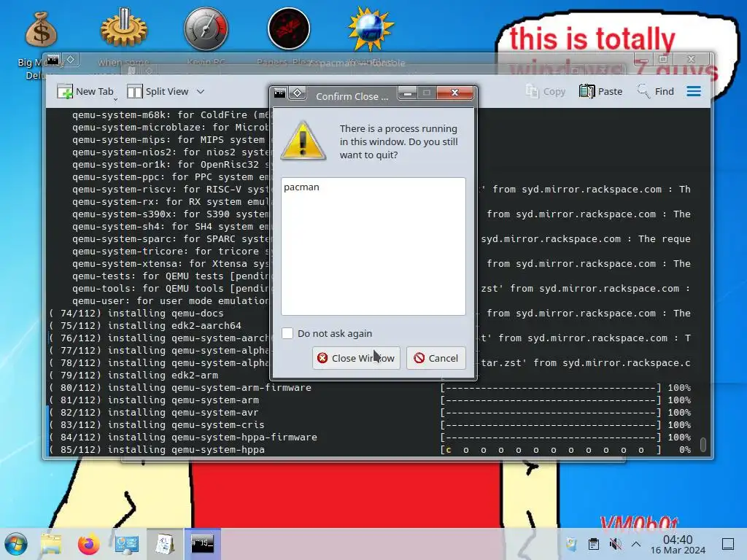Click the 'installing edk2-arm' terminal line

pyautogui.click(x=163, y=376)
